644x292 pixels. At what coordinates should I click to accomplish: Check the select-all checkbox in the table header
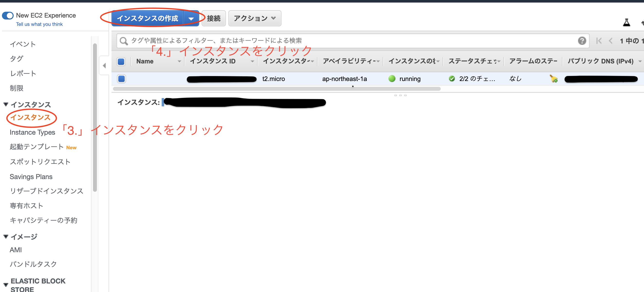click(x=121, y=61)
